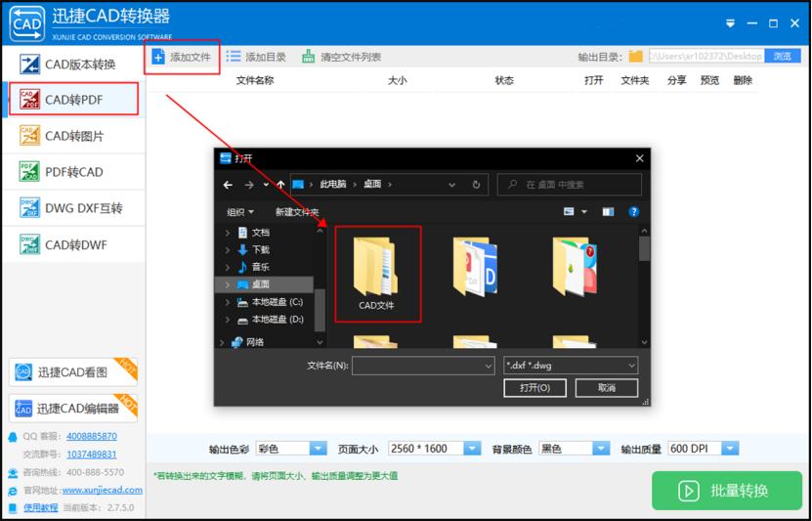The height and width of the screenshot is (521, 812).
Task: Click 新建文件夹 in the dialog
Action: click(x=297, y=212)
